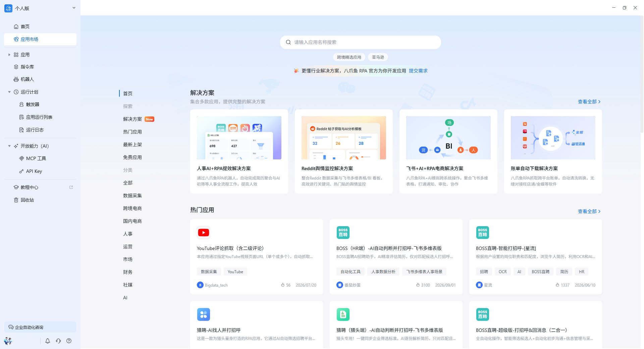This screenshot has height=349, width=644.
Task: Click the app logo at top left
Action: click(x=8, y=8)
